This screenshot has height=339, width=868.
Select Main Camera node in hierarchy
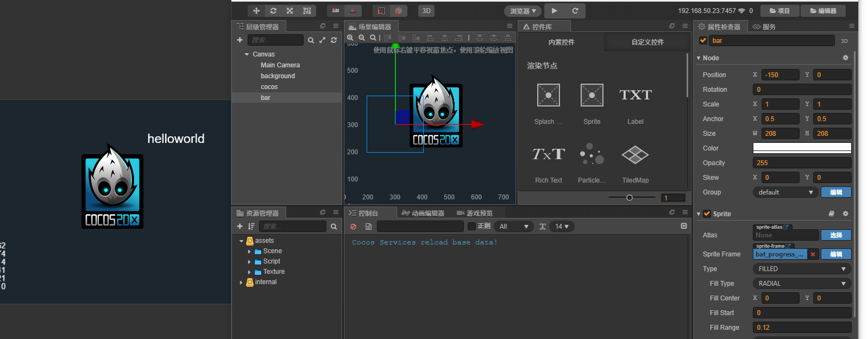[x=280, y=65]
